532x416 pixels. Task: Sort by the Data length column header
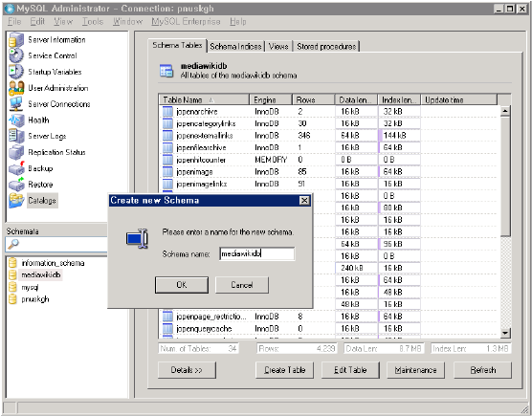(356, 99)
